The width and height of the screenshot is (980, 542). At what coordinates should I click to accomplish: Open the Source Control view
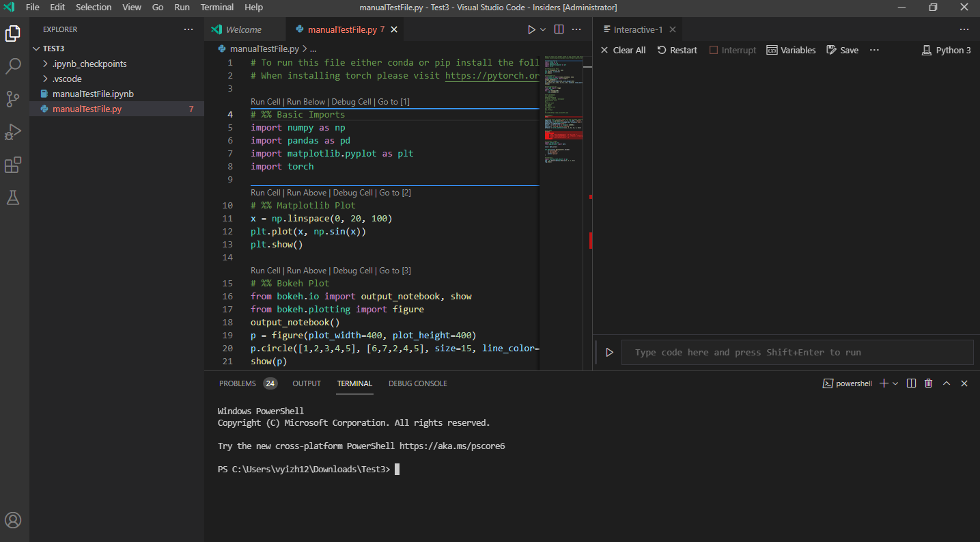tap(13, 98)
